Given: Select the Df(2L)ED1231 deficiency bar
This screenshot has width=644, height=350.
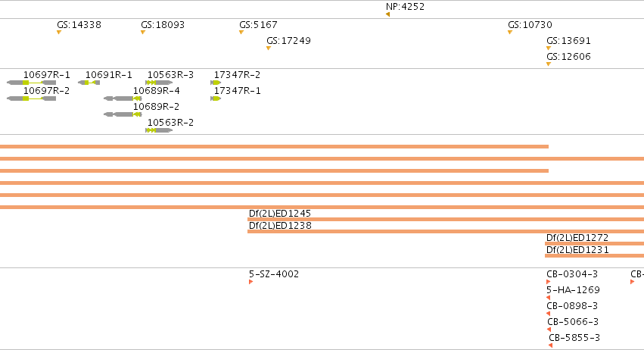Looking at the screenshot, I should pos(594,256).
